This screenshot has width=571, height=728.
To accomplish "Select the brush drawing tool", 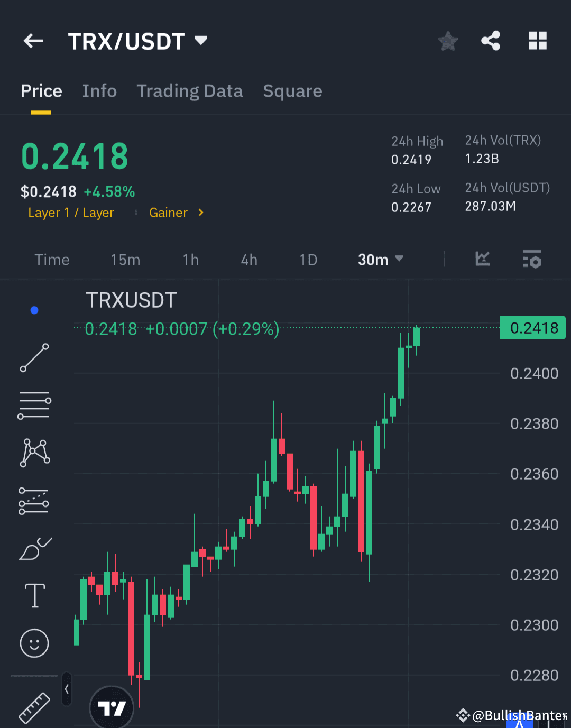I will 34,549.
